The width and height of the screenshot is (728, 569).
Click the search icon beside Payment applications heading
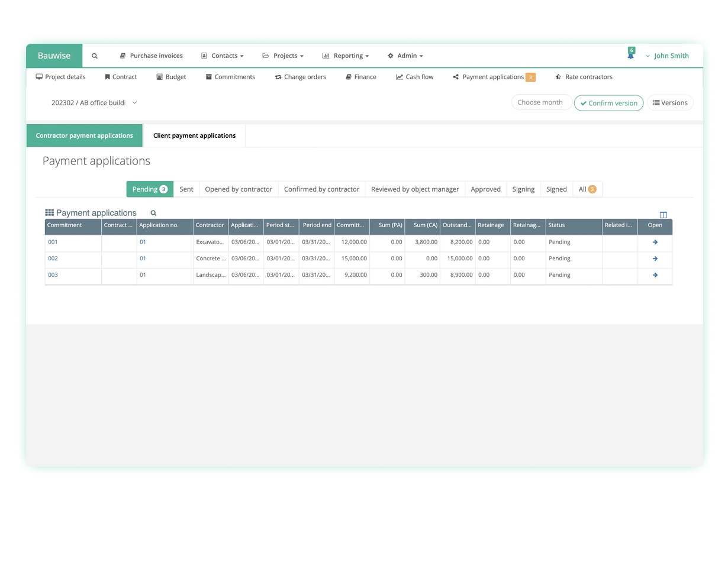[x=153, y=212]
